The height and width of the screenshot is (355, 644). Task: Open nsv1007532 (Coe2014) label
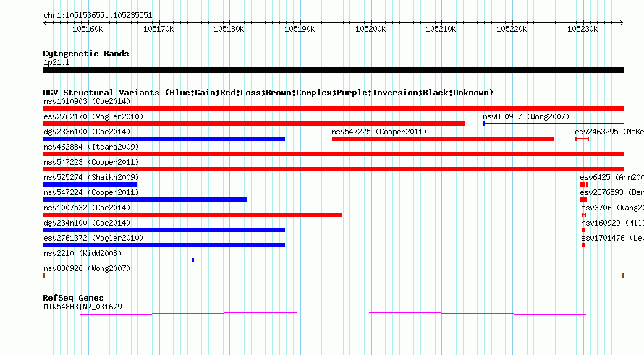click(x=87, y=208)
